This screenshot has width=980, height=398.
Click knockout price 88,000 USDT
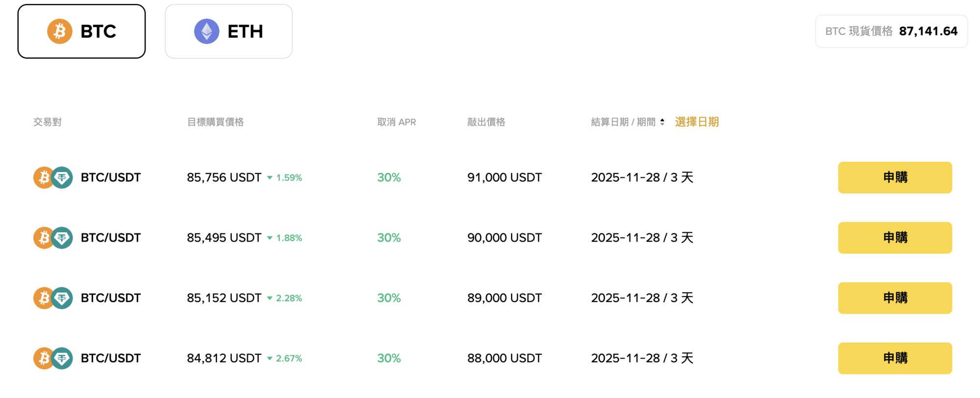(504, 358)
